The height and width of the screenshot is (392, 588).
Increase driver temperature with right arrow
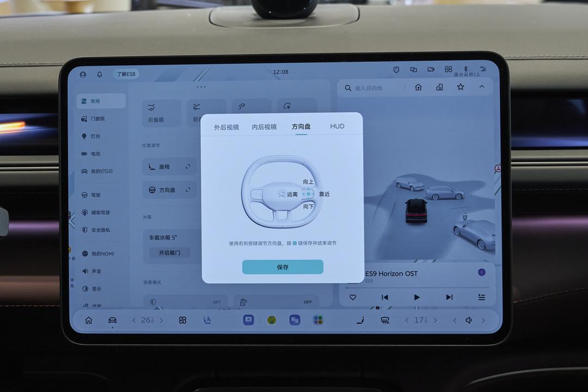click(162, 320)
